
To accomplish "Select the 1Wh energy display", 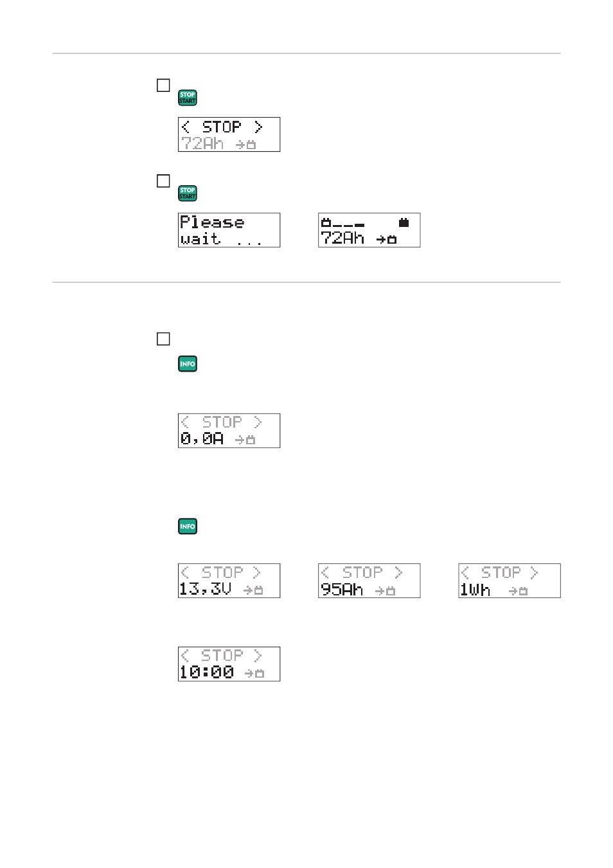I will pos(509,581).
